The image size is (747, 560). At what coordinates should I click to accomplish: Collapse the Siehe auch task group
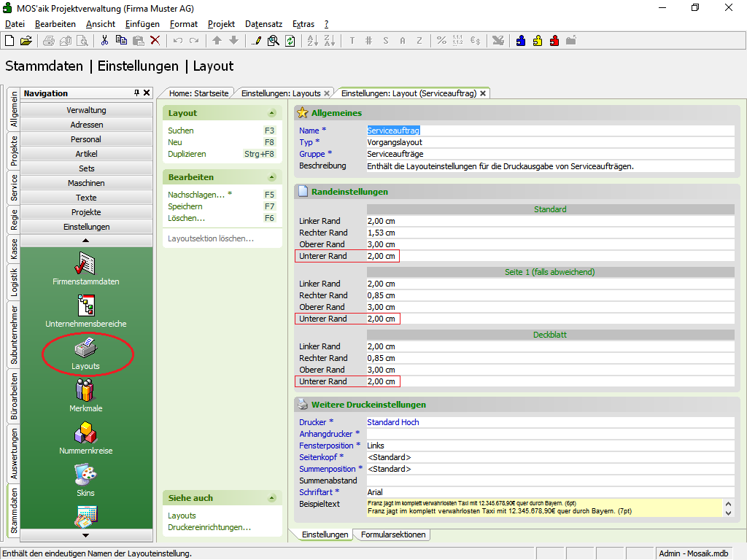(272, 498)
